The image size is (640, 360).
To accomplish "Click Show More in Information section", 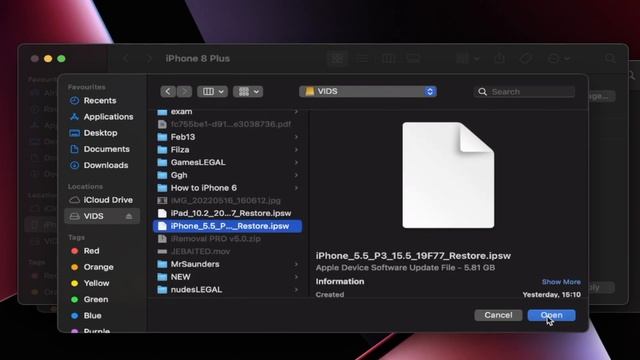I will pyautogui.click(x=561, y=282).
